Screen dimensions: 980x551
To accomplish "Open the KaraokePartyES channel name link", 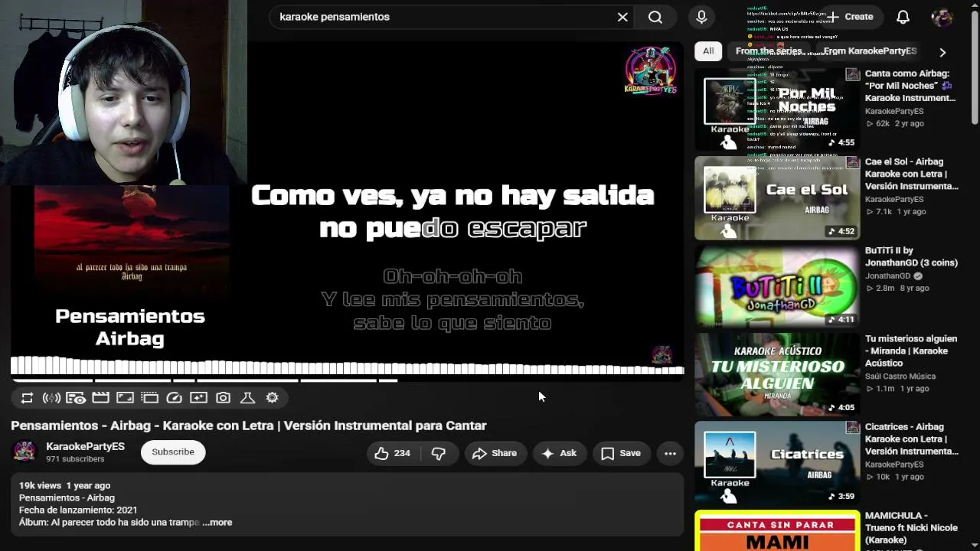I will [85, 446].
